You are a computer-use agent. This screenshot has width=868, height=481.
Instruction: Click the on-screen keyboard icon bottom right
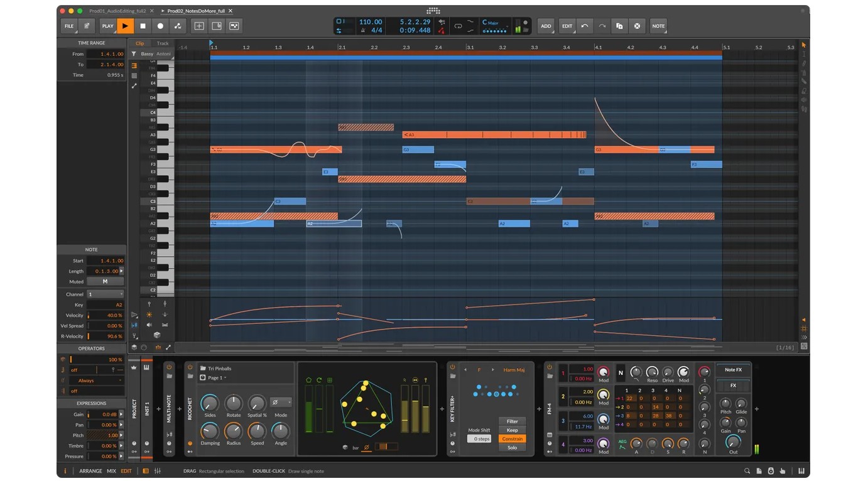tap(801, 471)
